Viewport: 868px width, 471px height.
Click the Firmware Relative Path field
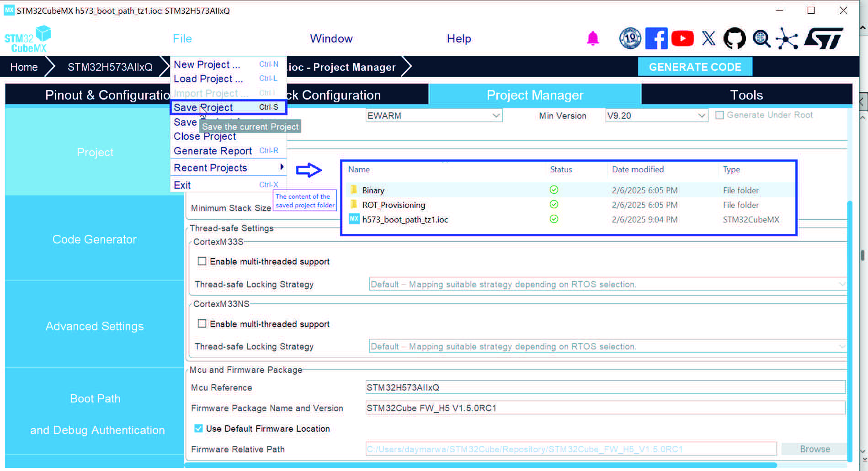[x=571, y=449]
